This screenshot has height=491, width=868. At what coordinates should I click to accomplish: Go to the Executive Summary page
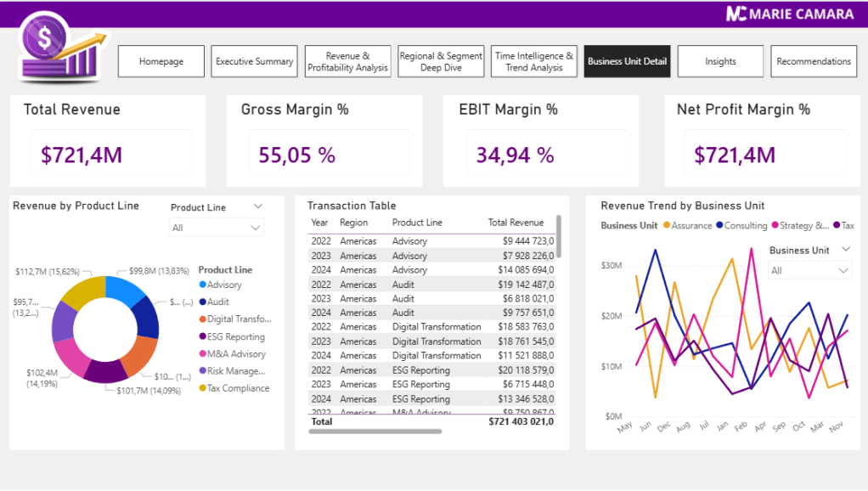[254, 62]
